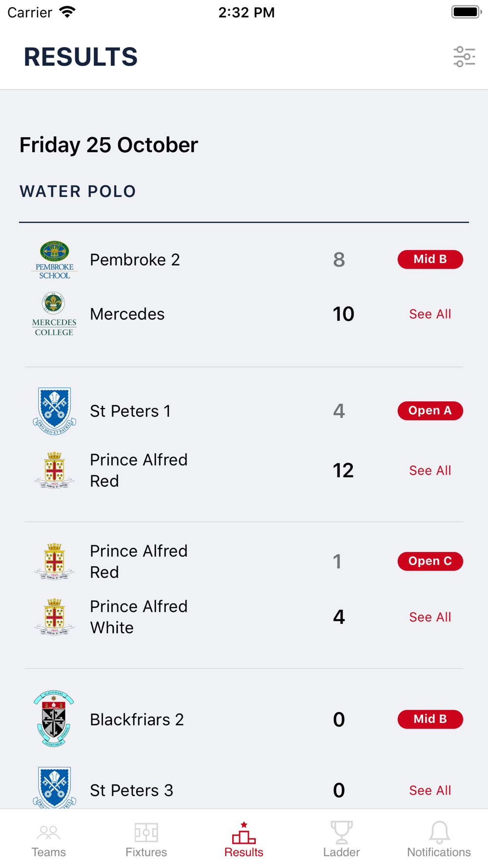The image size is (488, 868).
Task: Switch to the Fixtures tab
Action: 146,840
